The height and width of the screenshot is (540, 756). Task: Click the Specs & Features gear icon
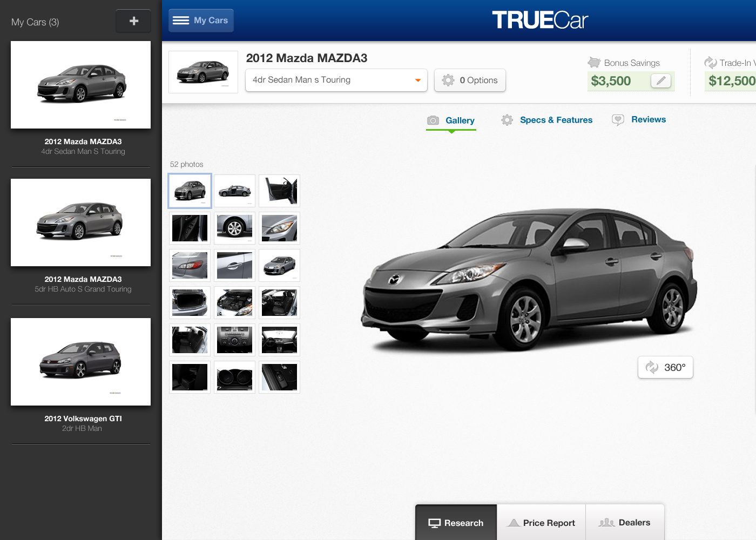click(x=507, y=120)
